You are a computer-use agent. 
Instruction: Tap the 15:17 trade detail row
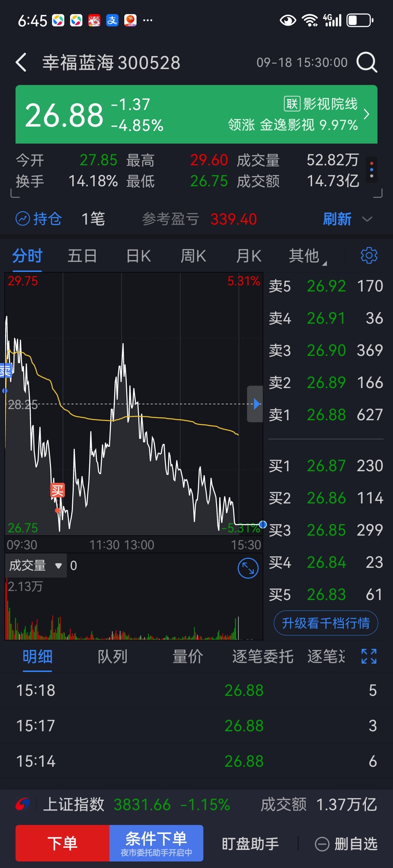(196, 726)
